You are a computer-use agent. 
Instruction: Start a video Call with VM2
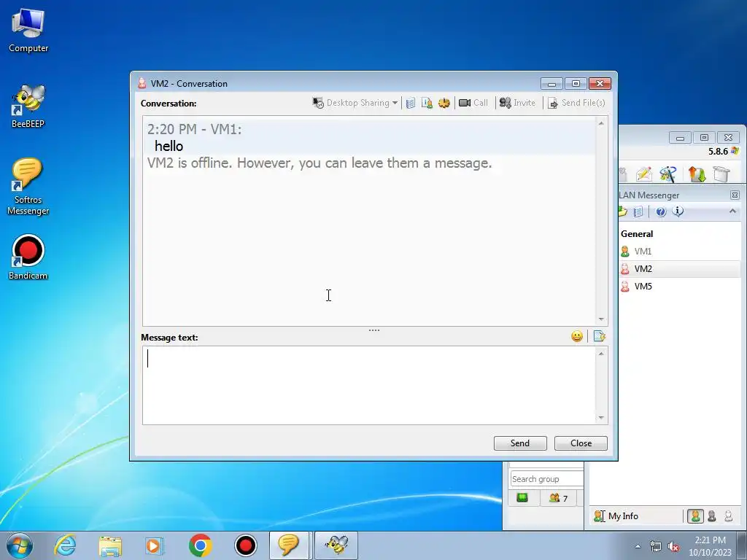pyautogui.click(x=473, y=103)
